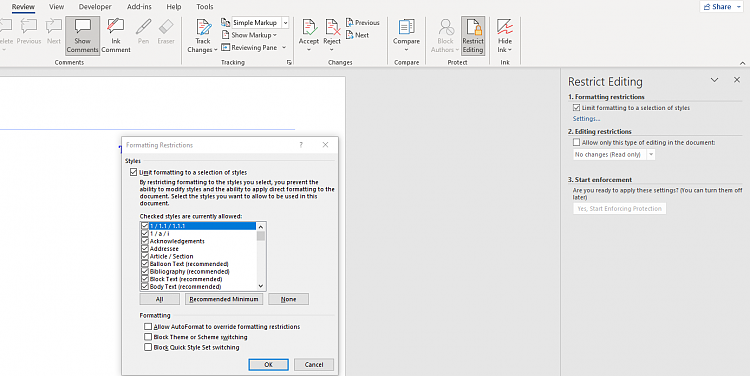
Task: Click the Cancel button
Action: (314, 365)
